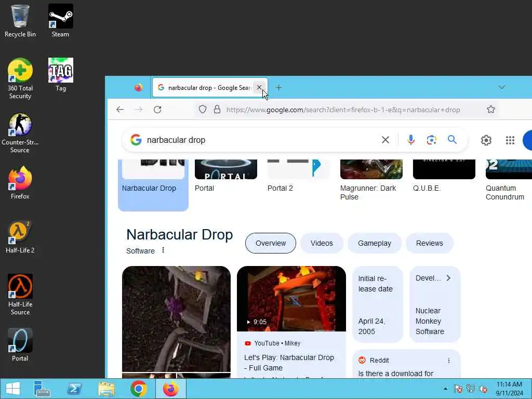Switch to the Reviews tab
This screenshot has height=399, width=532.
tap(430, 243)
